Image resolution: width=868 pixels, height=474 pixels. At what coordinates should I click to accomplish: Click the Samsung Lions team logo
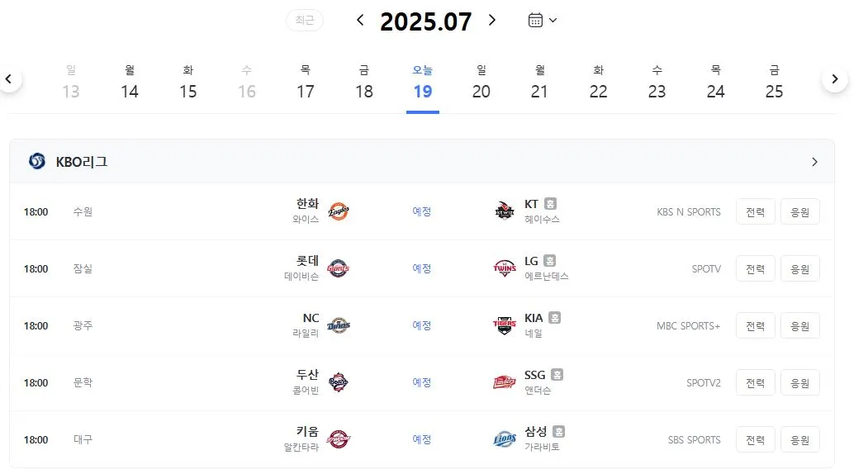point(505,439)
